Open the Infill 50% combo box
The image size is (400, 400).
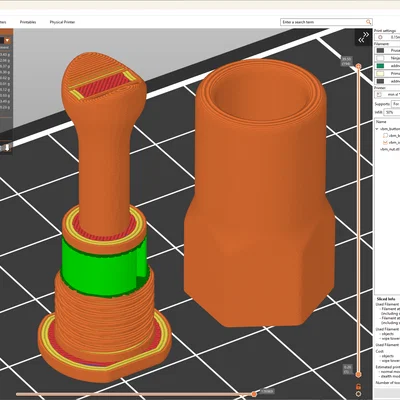coord(392,113)
